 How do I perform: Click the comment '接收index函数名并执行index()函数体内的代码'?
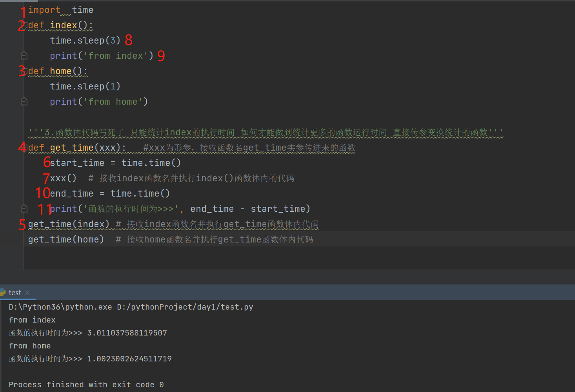[191, 179]
